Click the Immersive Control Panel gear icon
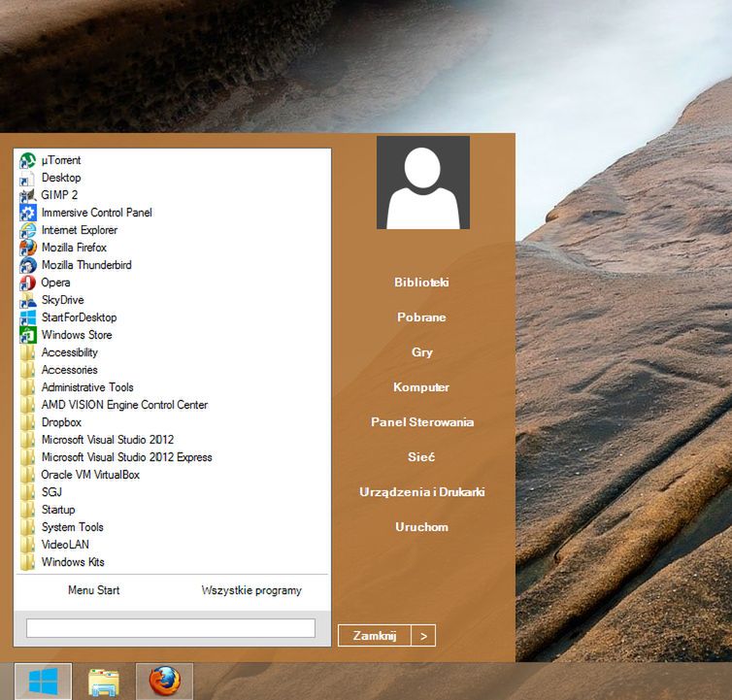 click(27, 213)
